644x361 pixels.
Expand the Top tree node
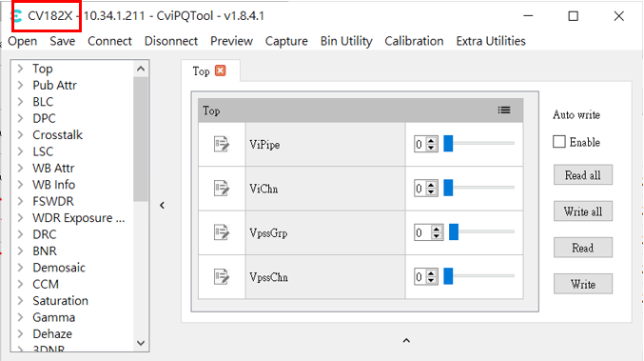[20, 69]
